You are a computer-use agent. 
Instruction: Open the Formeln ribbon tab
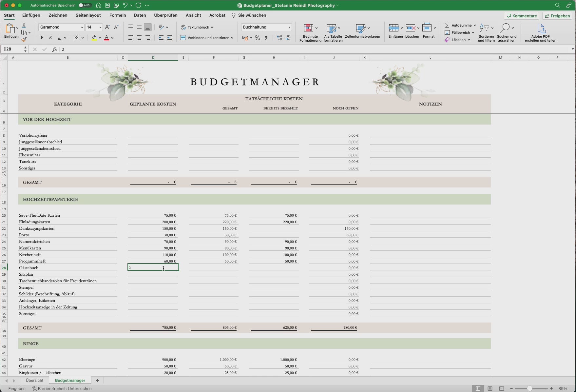pyautogui.click(x=118, y=15)
